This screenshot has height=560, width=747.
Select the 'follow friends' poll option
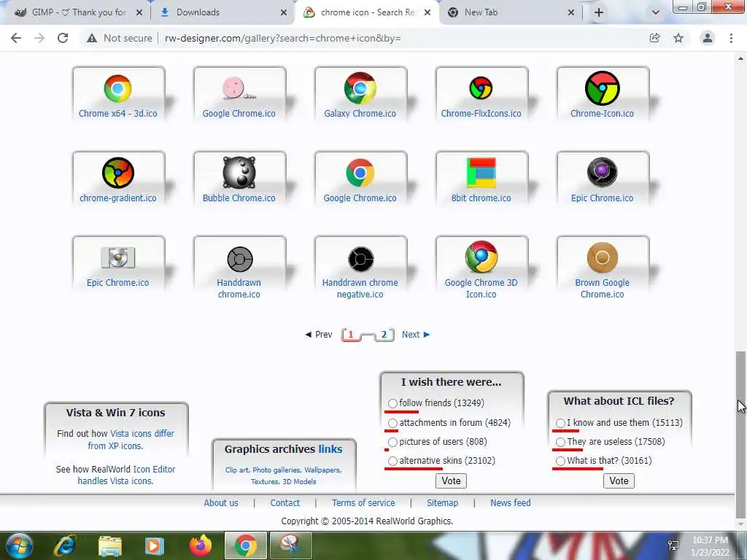pos(392,403)
